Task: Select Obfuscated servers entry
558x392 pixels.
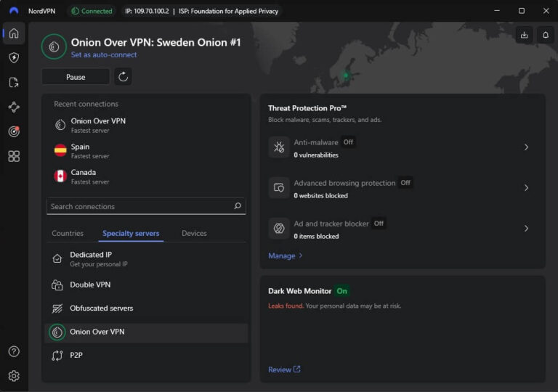Action: [146, 309]
